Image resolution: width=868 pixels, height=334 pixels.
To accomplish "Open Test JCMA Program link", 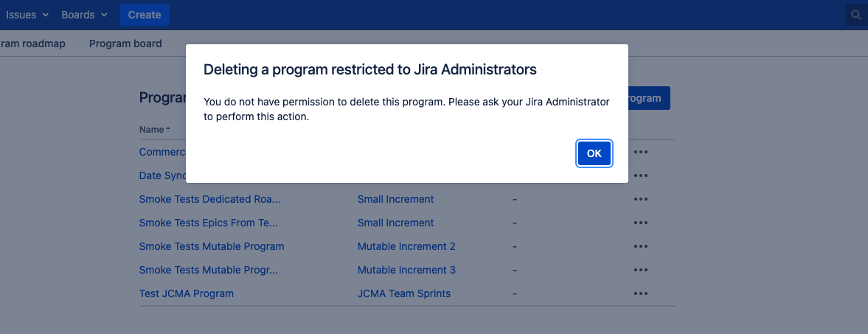I will point(186,293).
